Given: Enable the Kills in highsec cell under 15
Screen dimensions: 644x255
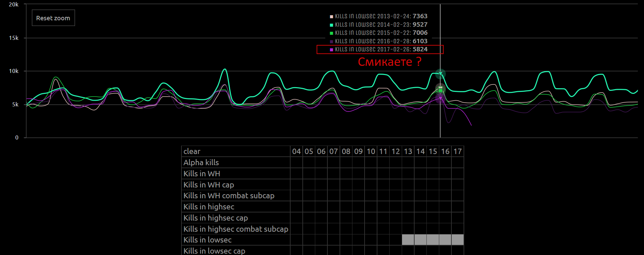Looking at the screenshot, I should 433,207.
